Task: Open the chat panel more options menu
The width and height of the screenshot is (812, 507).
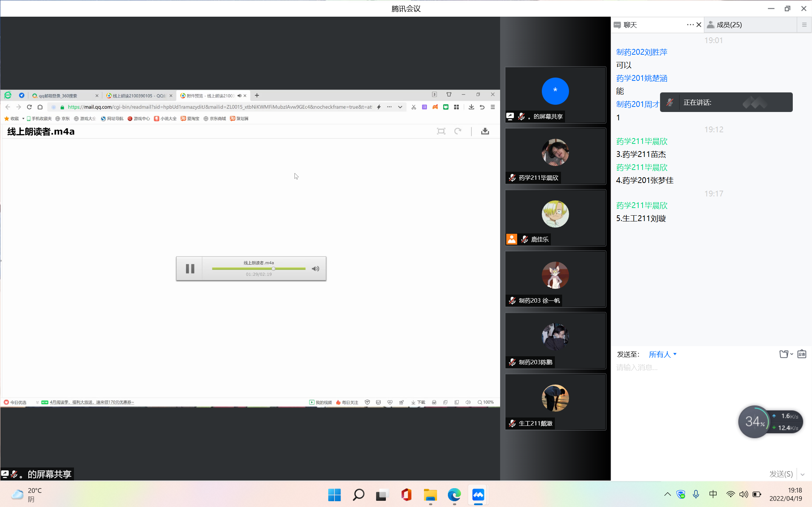Action: pos(690,25)
